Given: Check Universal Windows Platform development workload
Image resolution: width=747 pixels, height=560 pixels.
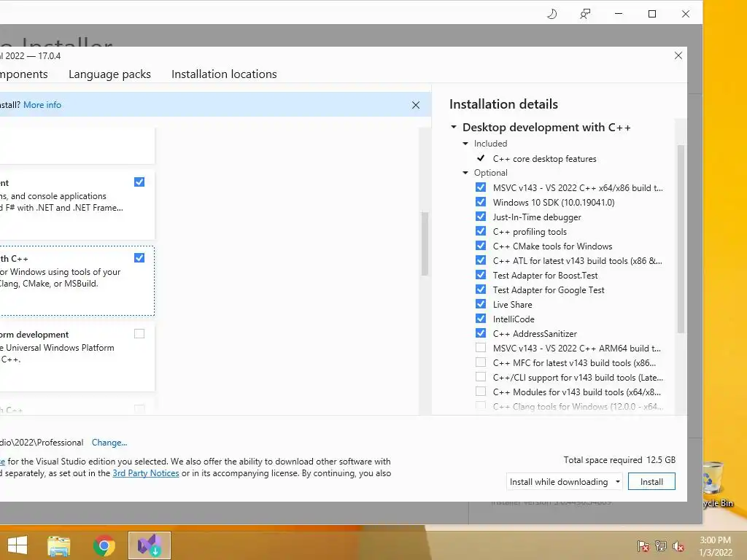Looking at the screenshot, I should pyautogui.click(x=139, y=333).
